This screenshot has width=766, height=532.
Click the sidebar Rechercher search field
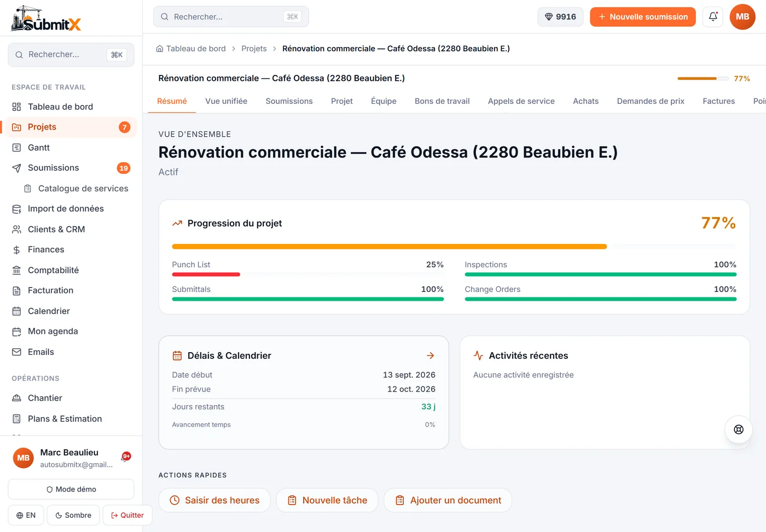pos(71,55)
